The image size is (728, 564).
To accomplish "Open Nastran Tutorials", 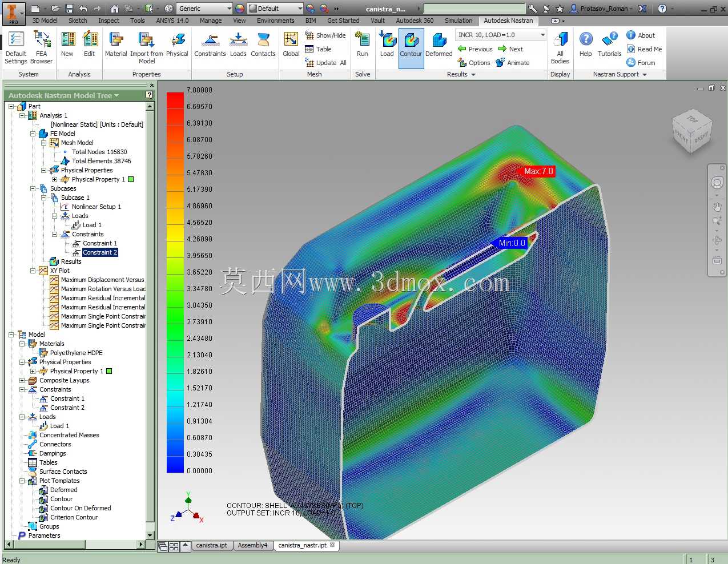I will tap(610, 44).
